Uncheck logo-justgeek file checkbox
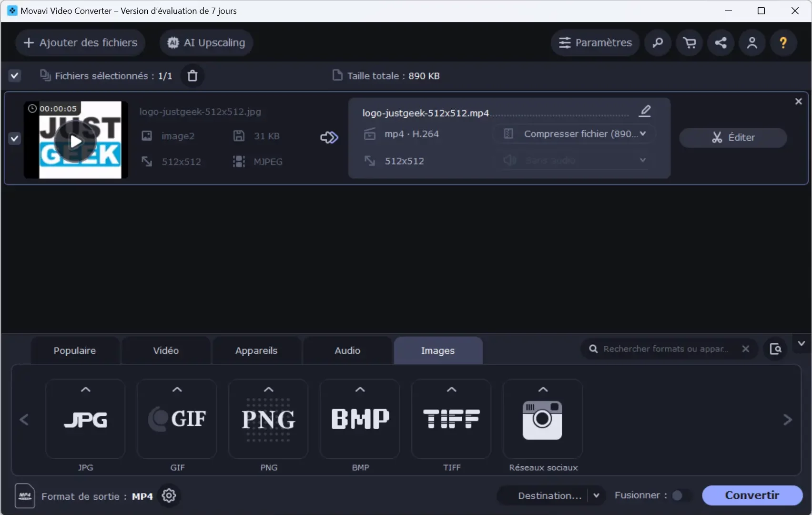812x515 pixels. click(x=15, y=138)
